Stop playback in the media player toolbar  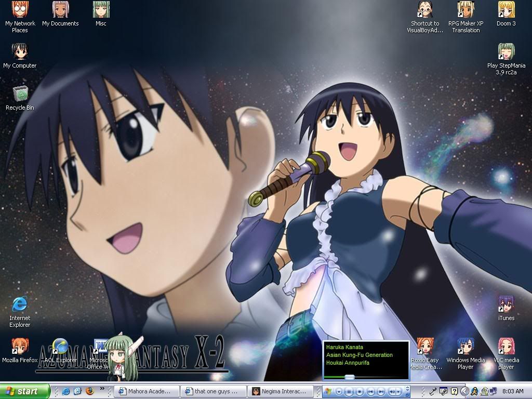360,391
